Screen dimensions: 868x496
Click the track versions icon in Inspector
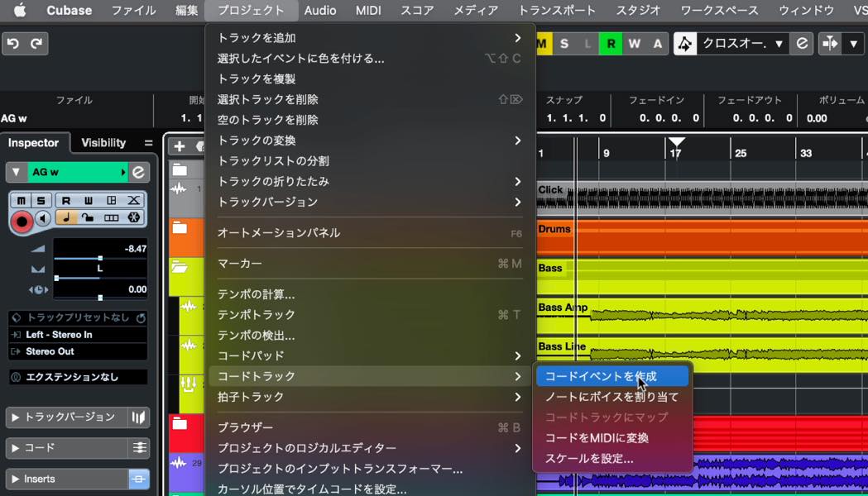tap(138, 417)
